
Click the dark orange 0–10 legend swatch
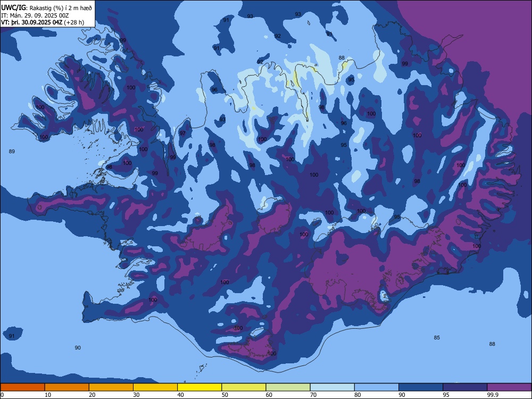[22, 387]
